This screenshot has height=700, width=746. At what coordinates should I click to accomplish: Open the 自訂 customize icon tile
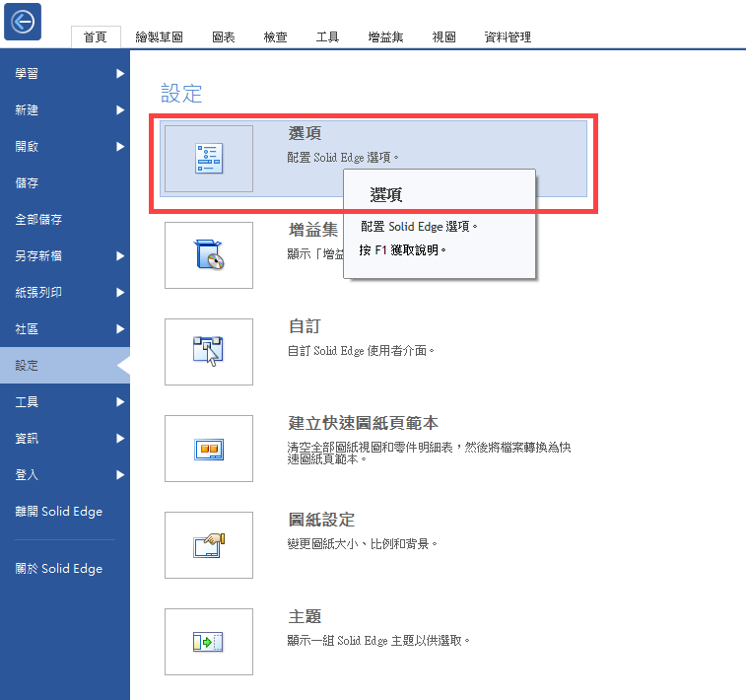[x=209, y=352]
